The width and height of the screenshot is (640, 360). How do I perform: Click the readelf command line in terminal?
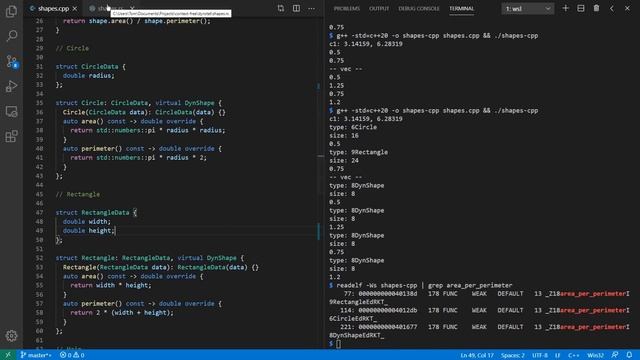click(x=420, y=285)
